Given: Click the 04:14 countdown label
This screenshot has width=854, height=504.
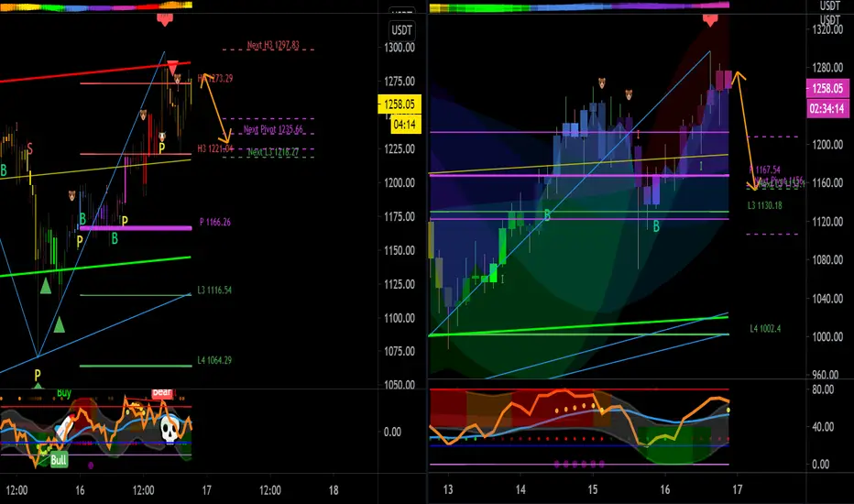Looking at the screenshot, I should click(405, 125).
